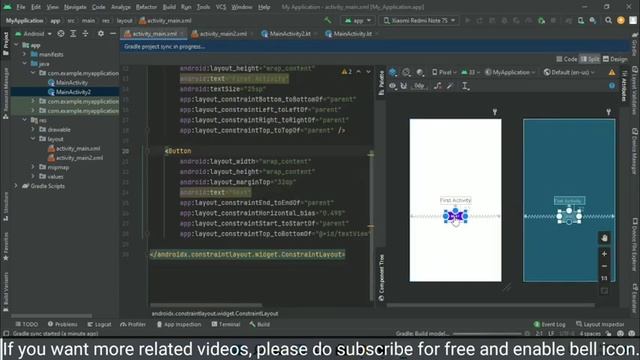The height and width of the screenshot is (360, 640).
Task: Click the Clear Constraints icon
Action: pos(438,86)
